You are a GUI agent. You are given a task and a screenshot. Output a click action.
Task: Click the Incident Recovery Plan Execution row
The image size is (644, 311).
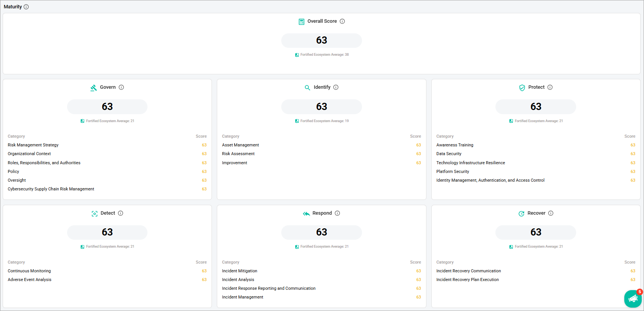[x=536, y=280]
